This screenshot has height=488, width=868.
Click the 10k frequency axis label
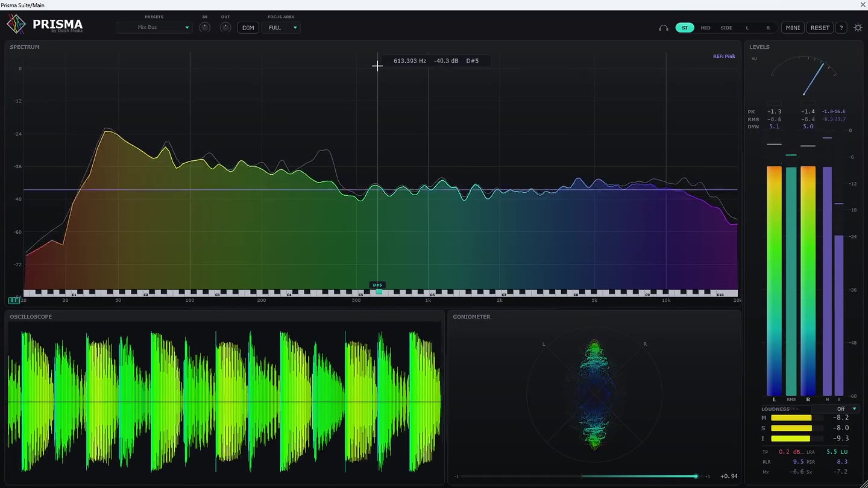click(x=666, y=300)
